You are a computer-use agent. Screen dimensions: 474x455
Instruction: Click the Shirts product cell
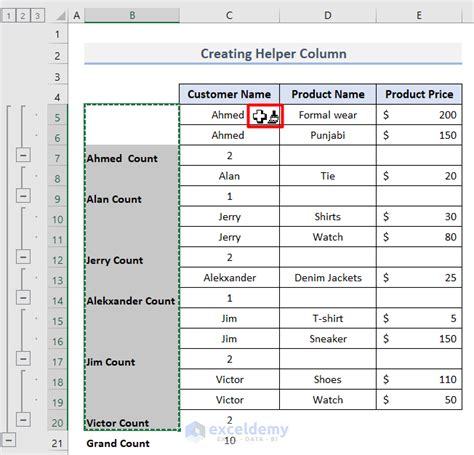click(x=328, y=216)
